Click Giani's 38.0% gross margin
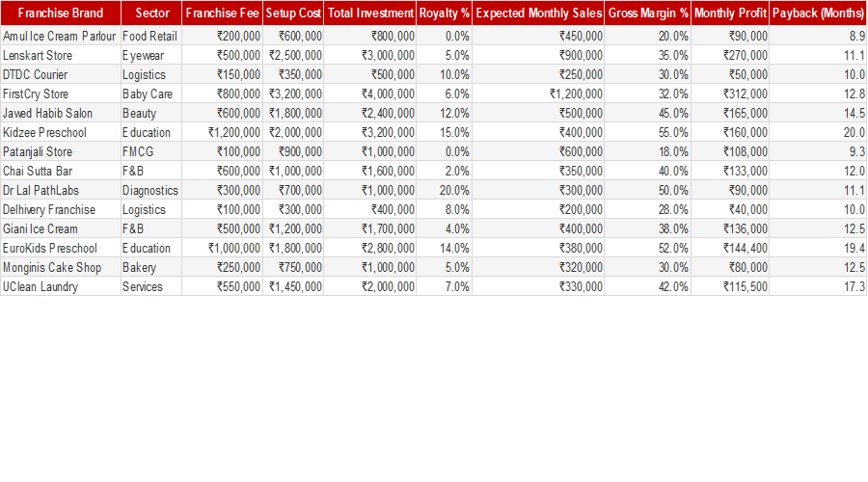Image resolution: width=868 pixels, height=482 pixels. pos(648,229)
